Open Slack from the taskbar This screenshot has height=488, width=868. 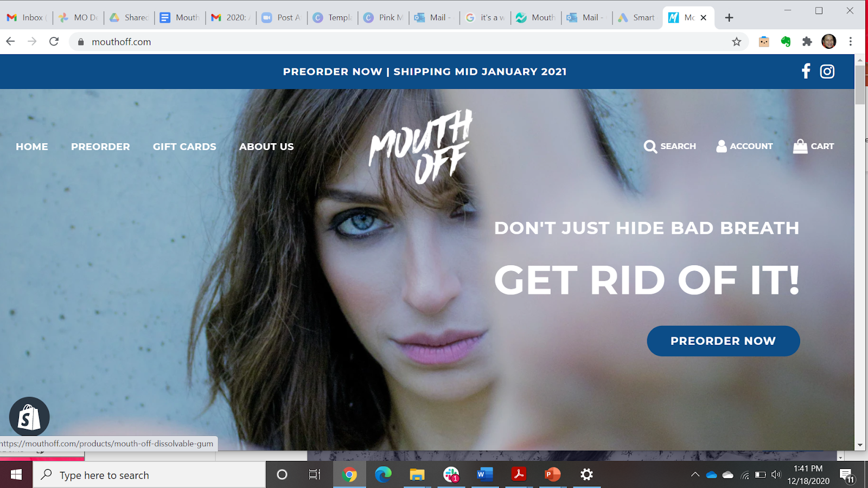[x=451, y=475]
